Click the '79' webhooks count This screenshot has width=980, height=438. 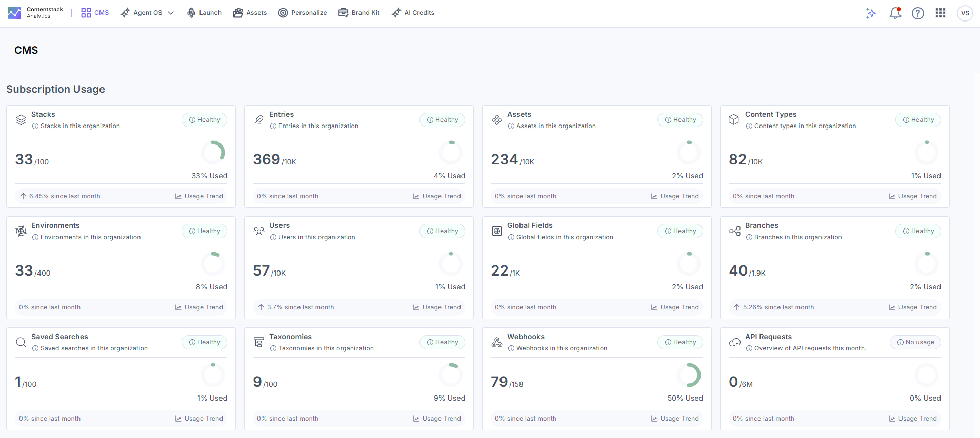pos(499,382)
